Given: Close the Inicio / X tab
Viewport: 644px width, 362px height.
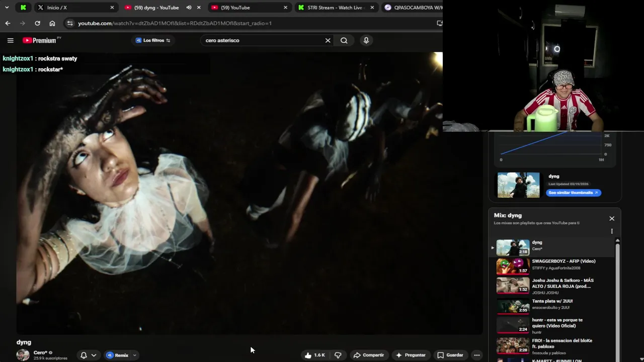Looking at the screenshot, I should tap(112, 8).
